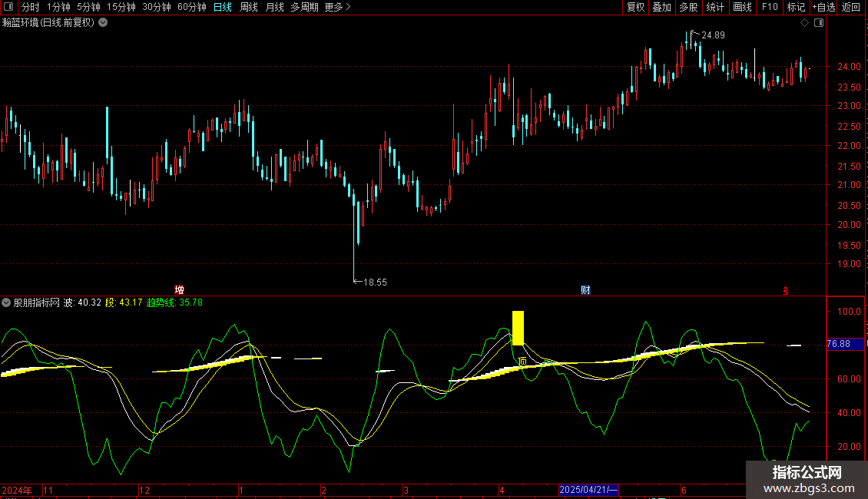
Task: Open the 多股 multi-stock view
Action: (x=688, y=7)
